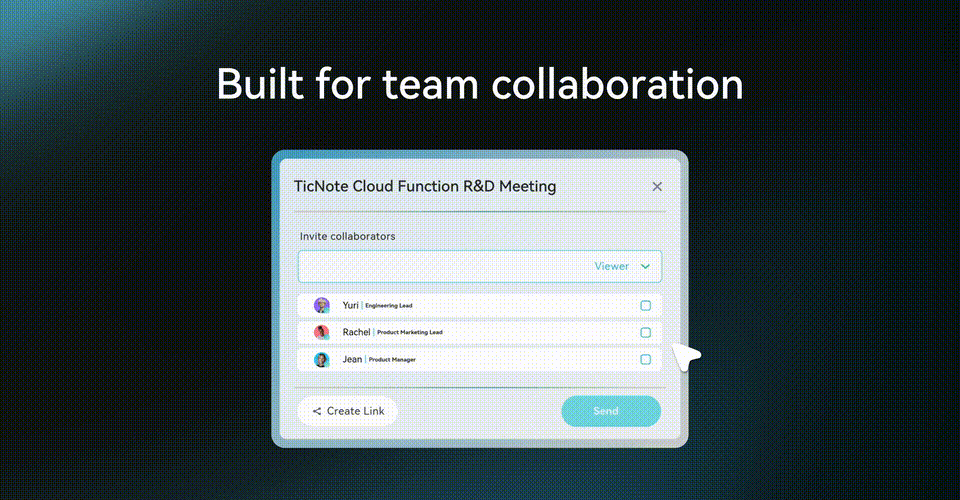This screenshot has height=500, width=960.
Task: Select Rachel's name in collaborator list
Action: [356, 332]
